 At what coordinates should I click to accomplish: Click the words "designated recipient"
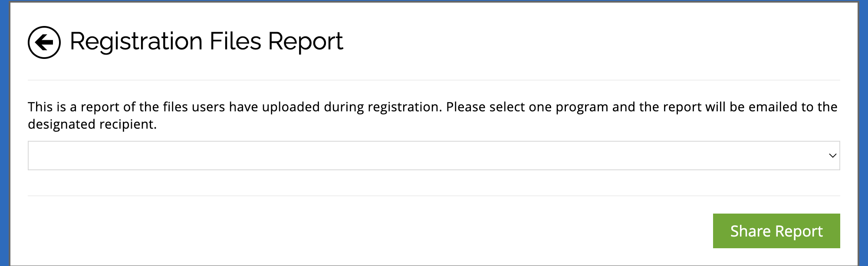tap(92, 124)
